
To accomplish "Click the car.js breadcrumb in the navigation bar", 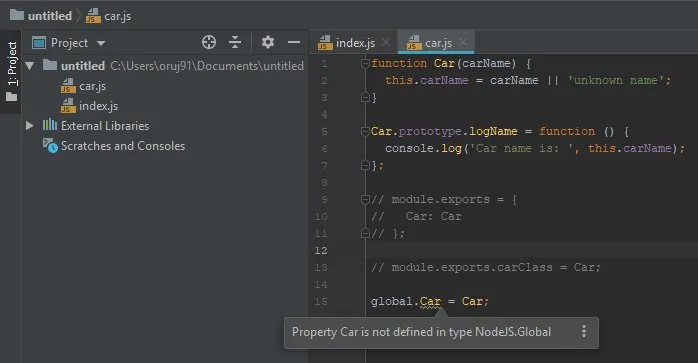I will tap(109, 16).
